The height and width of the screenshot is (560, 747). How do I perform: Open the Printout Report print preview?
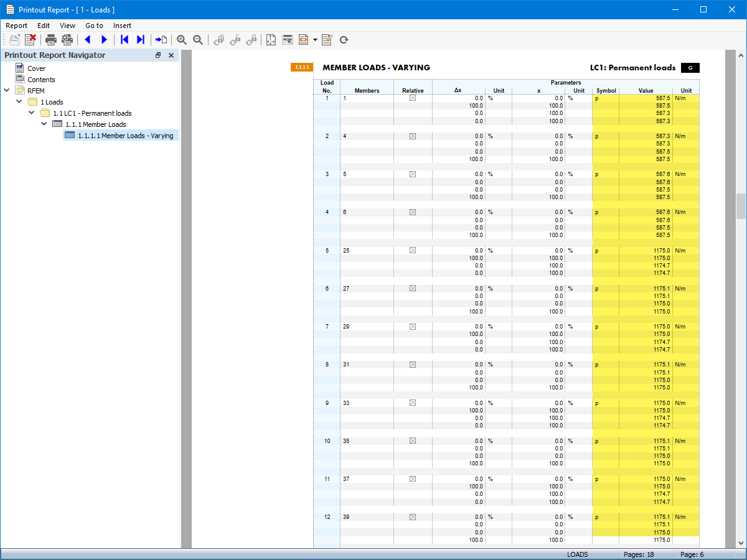pyautogui.click(x=14, y=40)
